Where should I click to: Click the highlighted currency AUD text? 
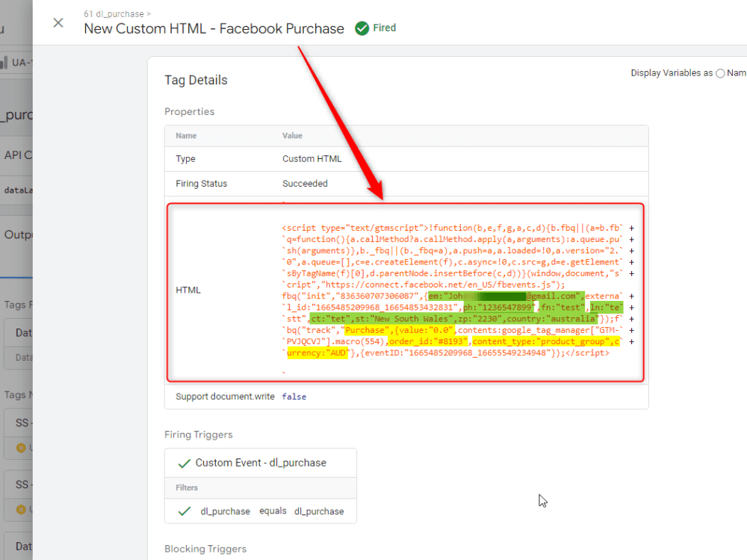point(317,353)
